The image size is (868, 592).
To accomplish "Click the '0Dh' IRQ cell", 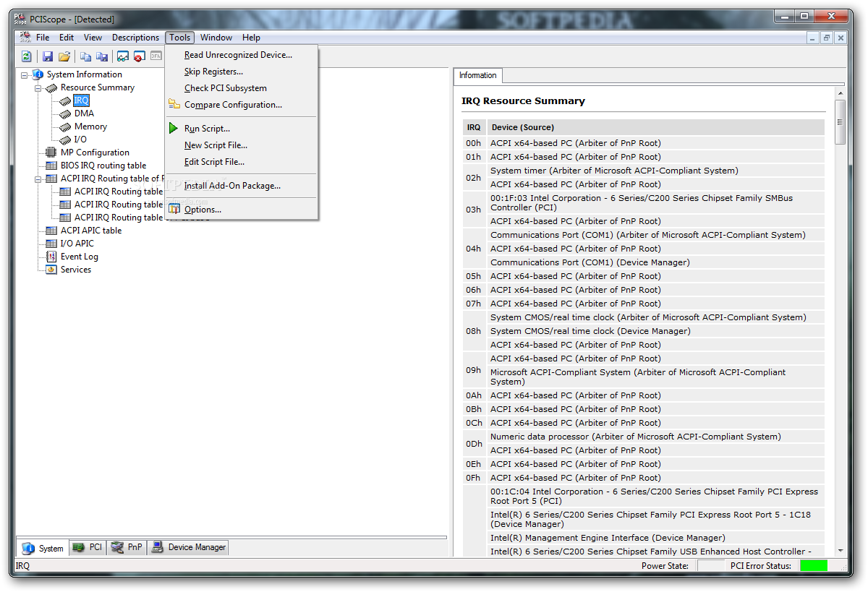I will [x=474, y=444].
